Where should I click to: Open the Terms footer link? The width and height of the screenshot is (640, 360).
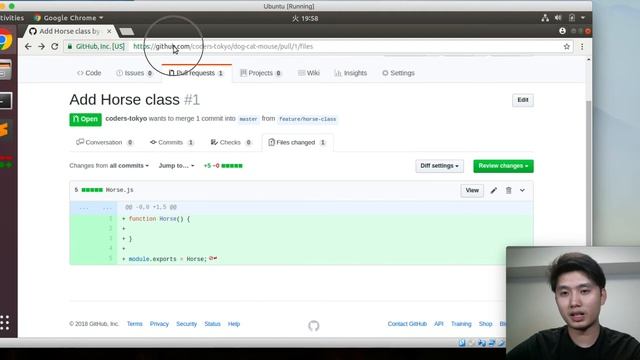point(134,324)
